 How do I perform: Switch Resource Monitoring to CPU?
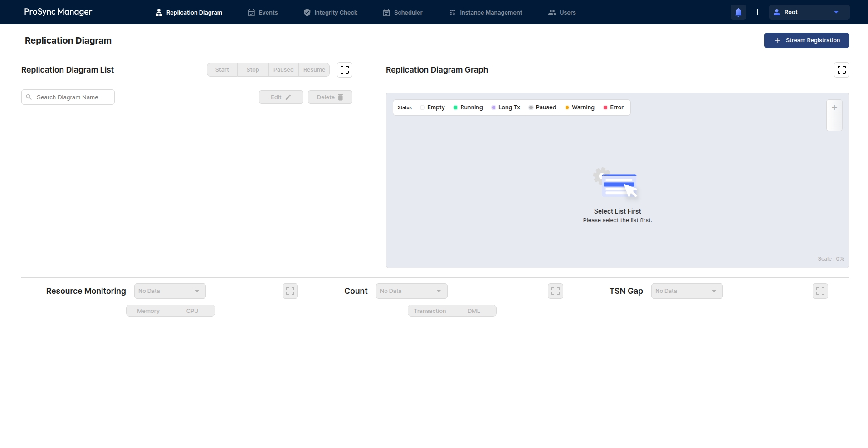tap(192, 311)
